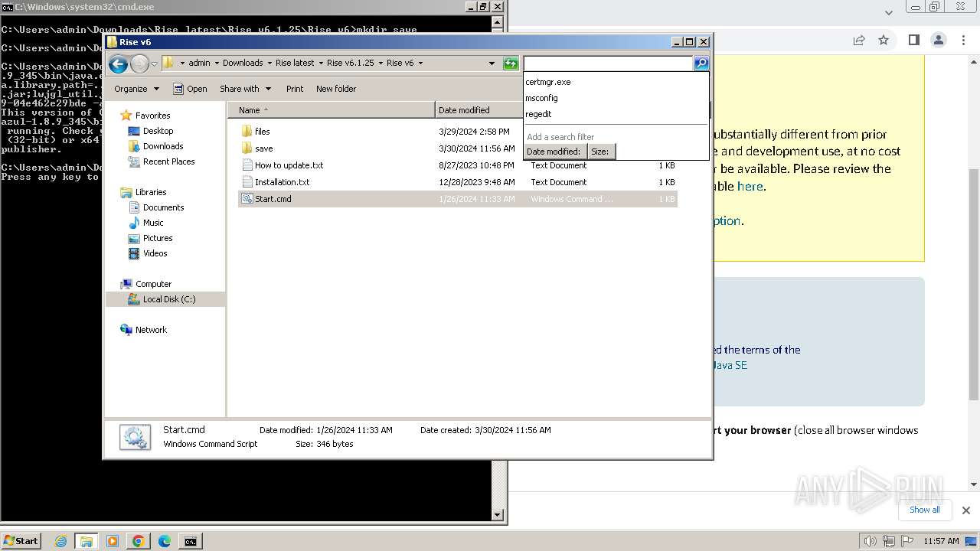Viewport: 980px width, 551px height.
Task: Open tab search chevron in browser
Action: coord(888,13)
